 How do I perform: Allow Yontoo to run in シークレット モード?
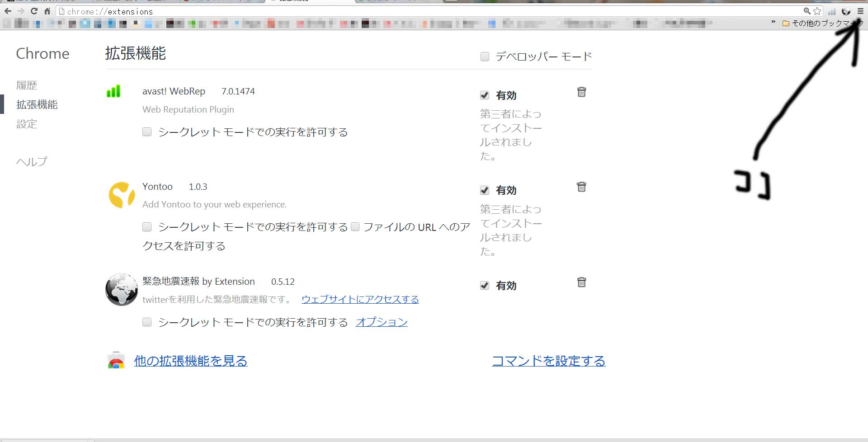[x=147, y=227]
